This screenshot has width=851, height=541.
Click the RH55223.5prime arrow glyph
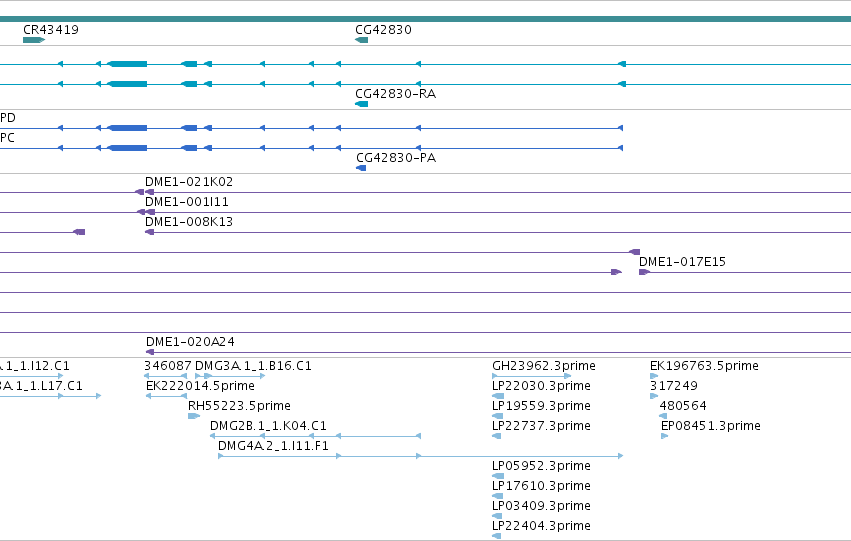[x=194, y=416]
